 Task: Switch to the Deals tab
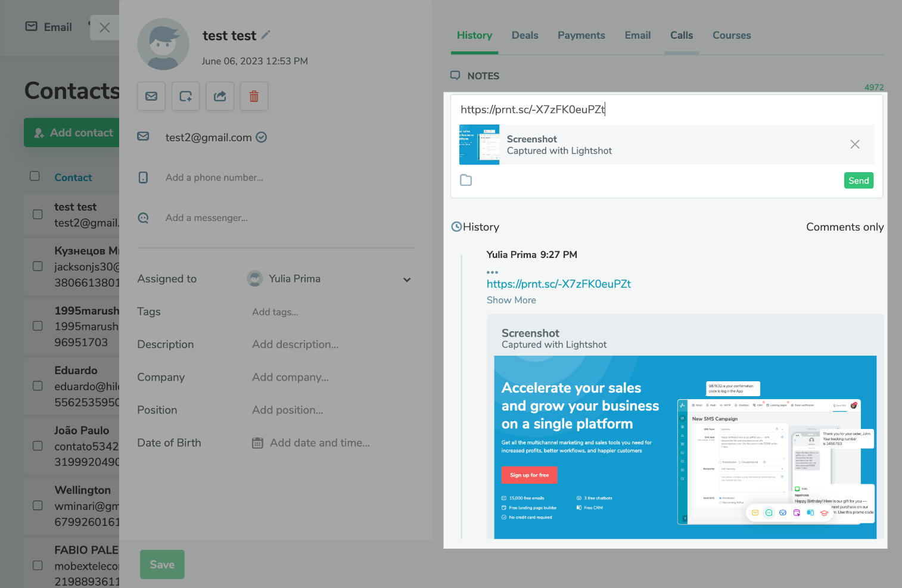click(x=524, y=35)
